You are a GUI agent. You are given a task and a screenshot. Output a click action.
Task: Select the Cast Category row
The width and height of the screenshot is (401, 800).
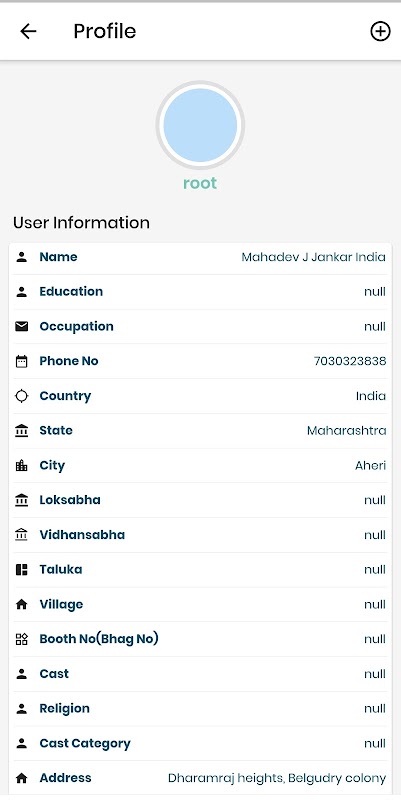(x=200, y=743)
